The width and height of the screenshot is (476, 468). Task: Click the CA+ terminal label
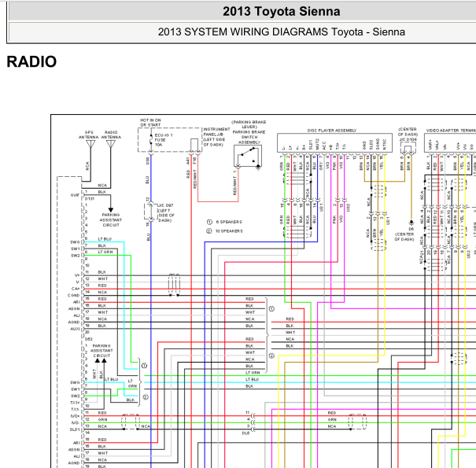coord(76,289)
